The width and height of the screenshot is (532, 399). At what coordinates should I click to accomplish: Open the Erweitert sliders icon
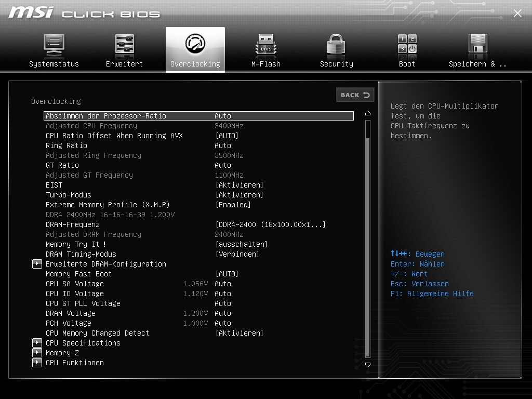125,44
